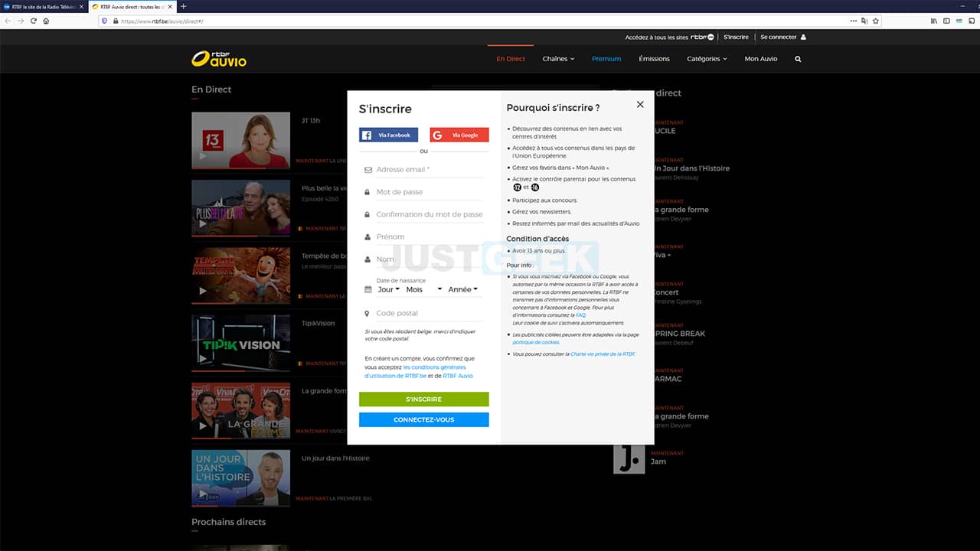Screen dimensions: 980x551
Task: Reload the page with refresh icon
Action: [34, 21]
